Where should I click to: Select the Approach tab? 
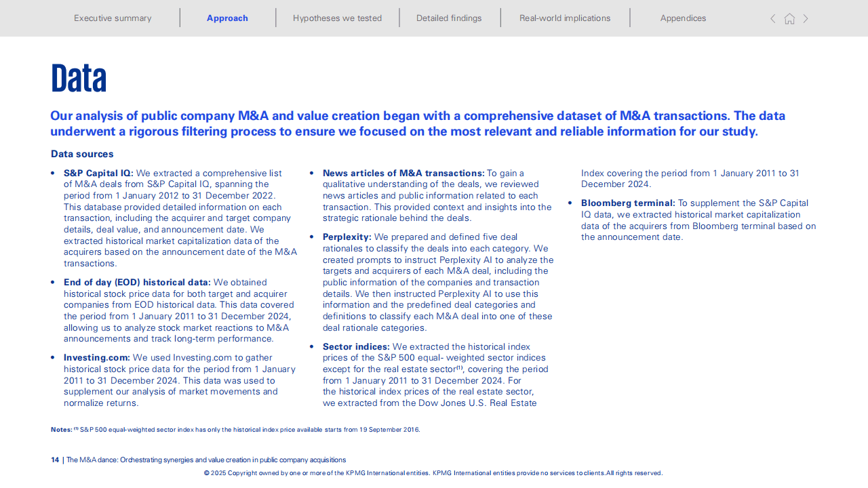coord(227,18)
